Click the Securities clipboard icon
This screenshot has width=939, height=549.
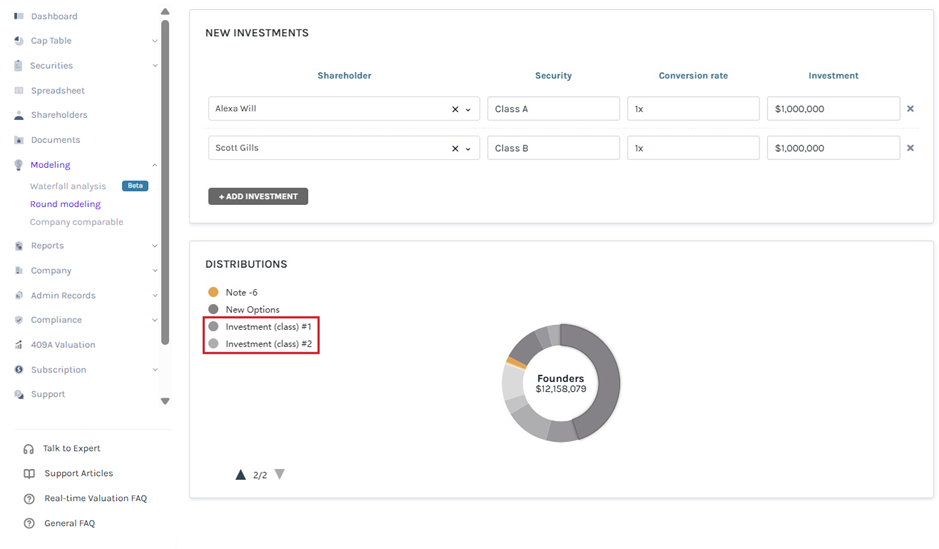click(x=18, y=66)
